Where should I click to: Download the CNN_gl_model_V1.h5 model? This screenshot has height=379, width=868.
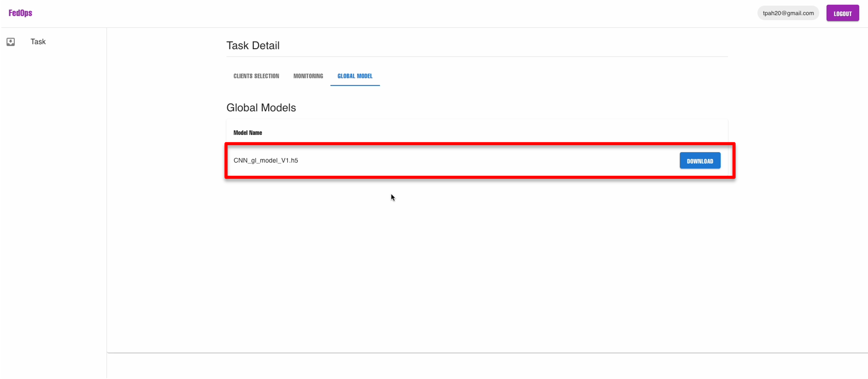(700, 161)
